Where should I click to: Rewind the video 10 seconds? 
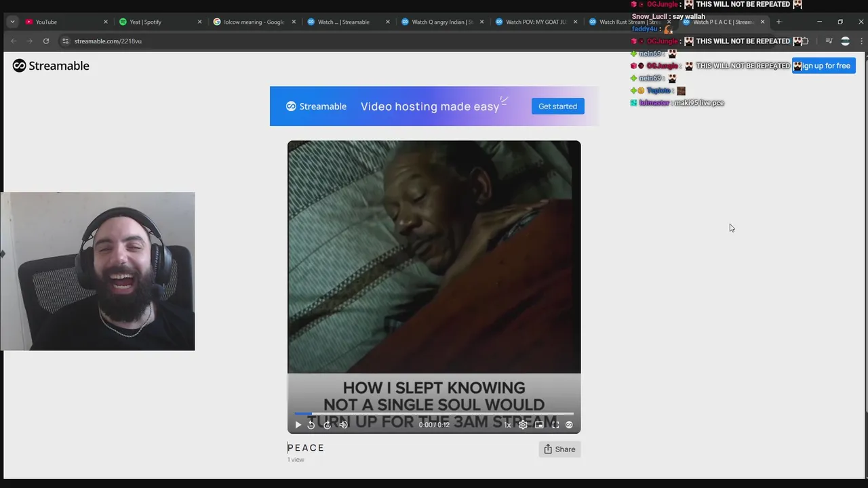tap(311, 425)
